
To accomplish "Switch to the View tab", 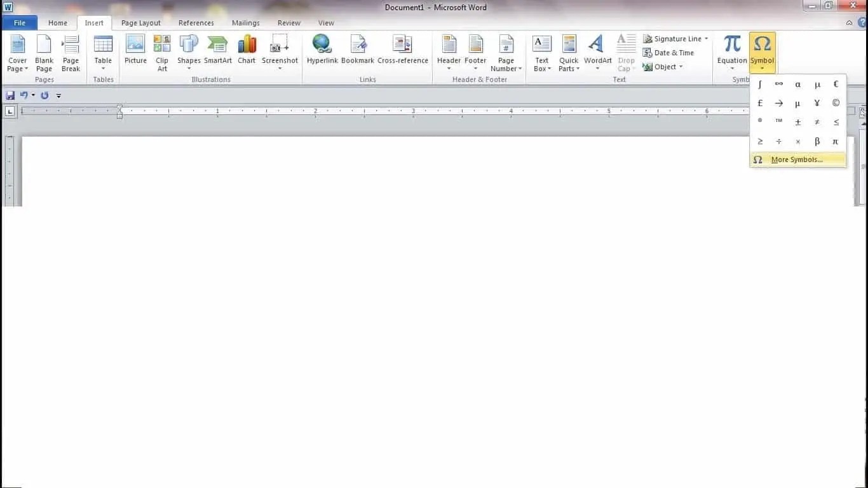I will (x=326, y=23).
